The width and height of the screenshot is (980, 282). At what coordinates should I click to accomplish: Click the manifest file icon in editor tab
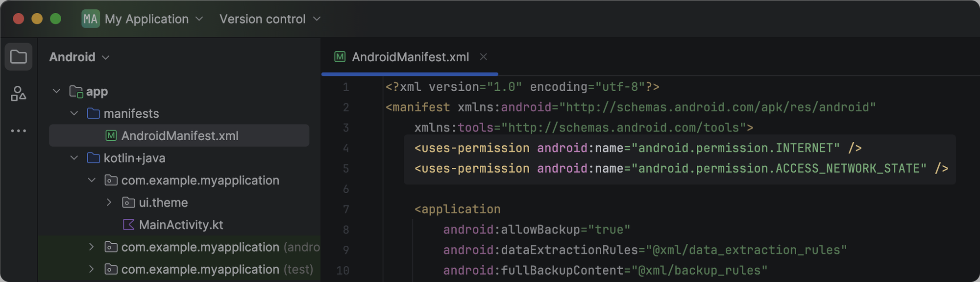click(340, 57)
